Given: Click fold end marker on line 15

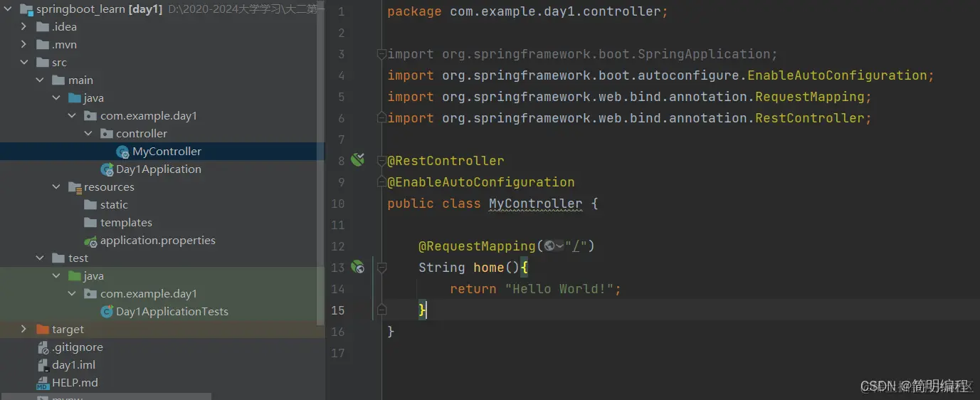Looking at the screenshot, I should coord(382,310).
